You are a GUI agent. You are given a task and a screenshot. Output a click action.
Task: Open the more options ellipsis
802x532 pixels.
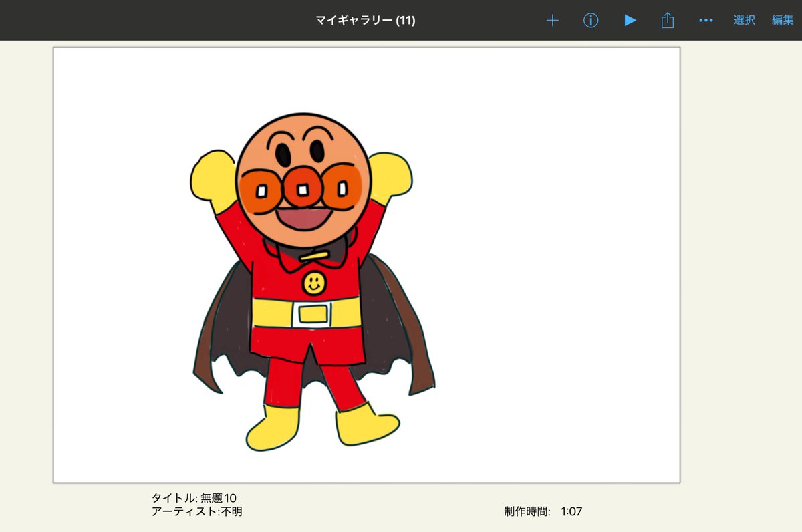point(706,20)
